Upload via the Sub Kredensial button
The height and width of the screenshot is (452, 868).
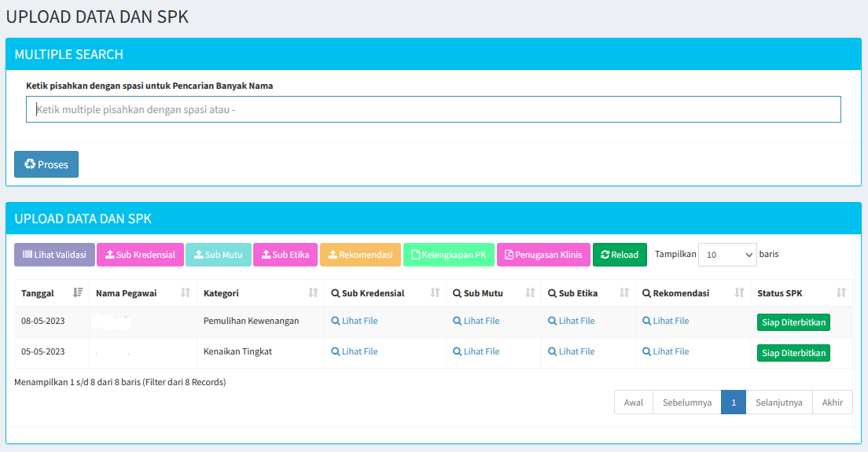141,255
